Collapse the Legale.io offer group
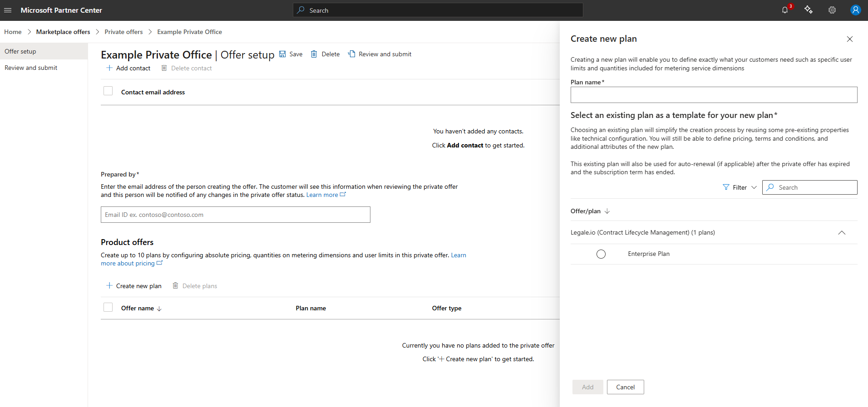Viewport: 868px width, 407px height. pos(842,233)
